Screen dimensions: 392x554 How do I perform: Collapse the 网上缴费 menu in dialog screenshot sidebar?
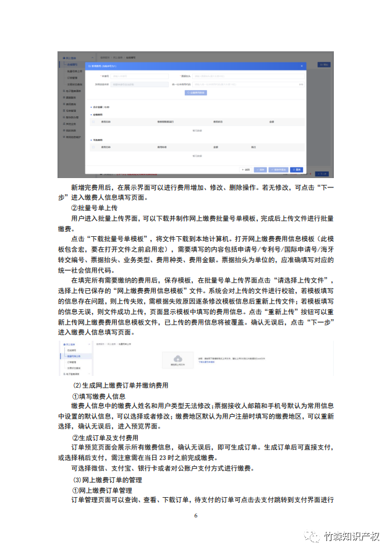(x=93, y=58)
